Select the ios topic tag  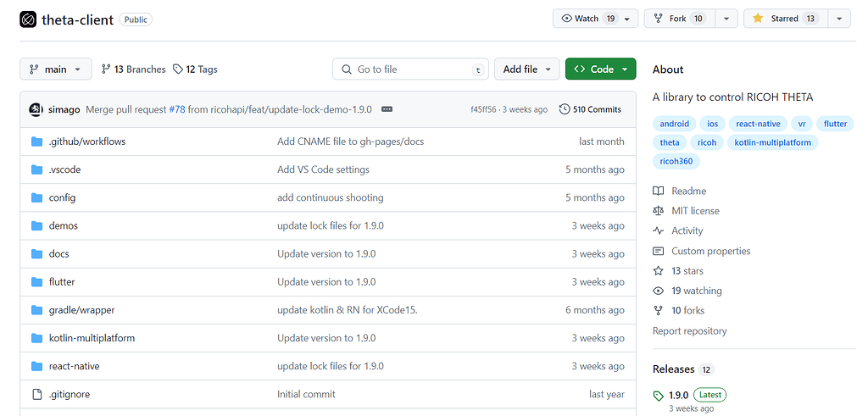click(x=712, y=124)
